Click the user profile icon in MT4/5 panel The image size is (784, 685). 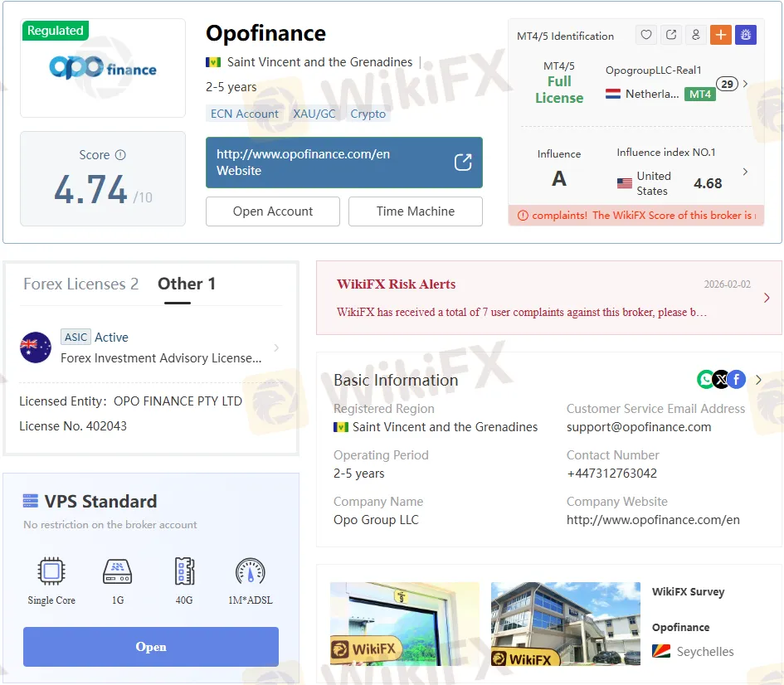[x=695, y=35]
